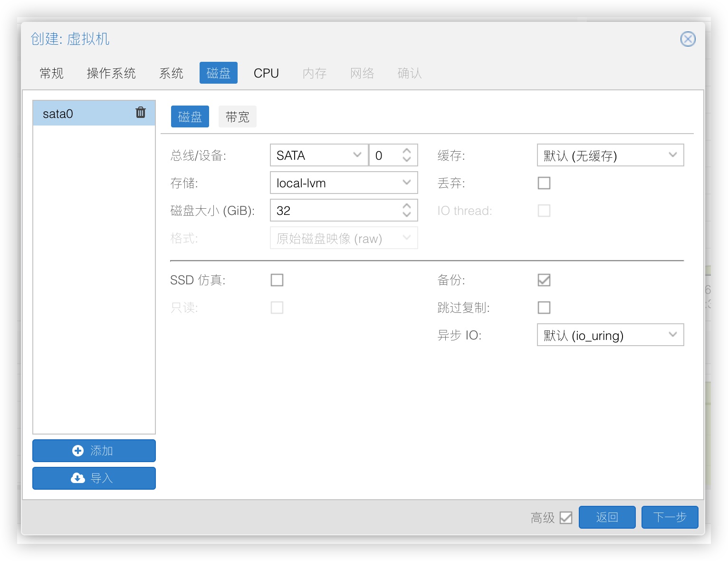Open the Async IO io_uring dropdown
728x561 pixels.
click(x=610, y=335)
